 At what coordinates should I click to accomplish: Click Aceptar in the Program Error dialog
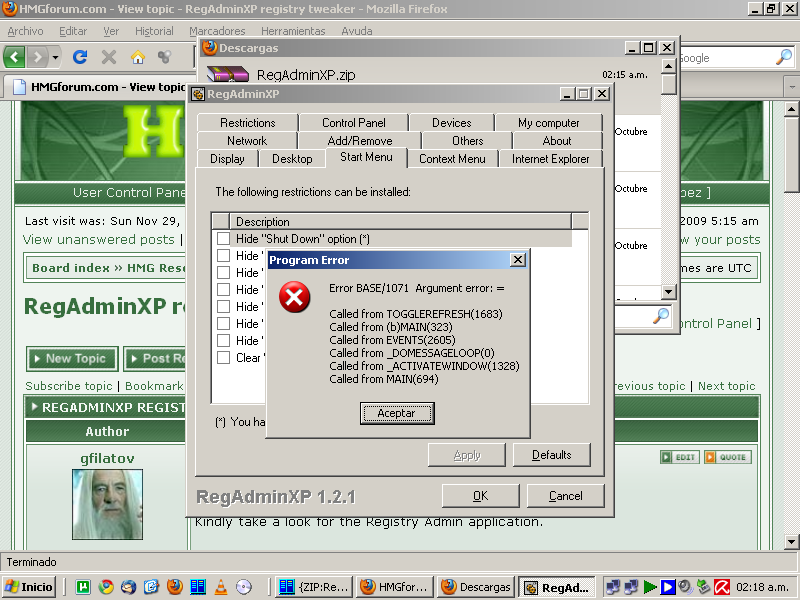click(x=397, y=413)
